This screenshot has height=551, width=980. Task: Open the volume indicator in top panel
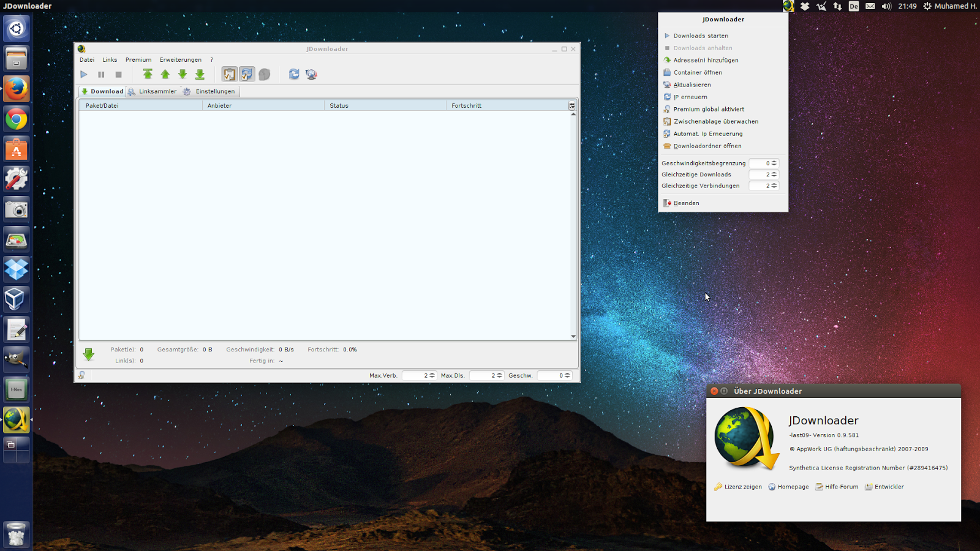pyautogui.click(x=886, y=6)
